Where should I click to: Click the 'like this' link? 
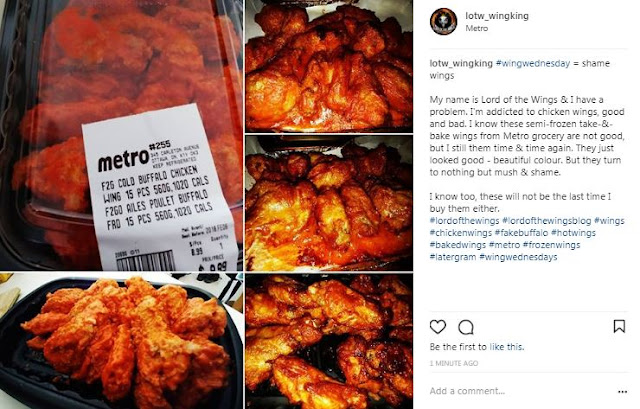[507, 347]
